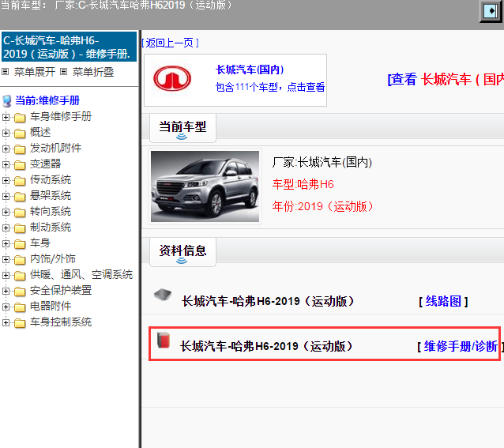Click the folder icon for 转向系统
504x448 pixels.
[20, 213]
